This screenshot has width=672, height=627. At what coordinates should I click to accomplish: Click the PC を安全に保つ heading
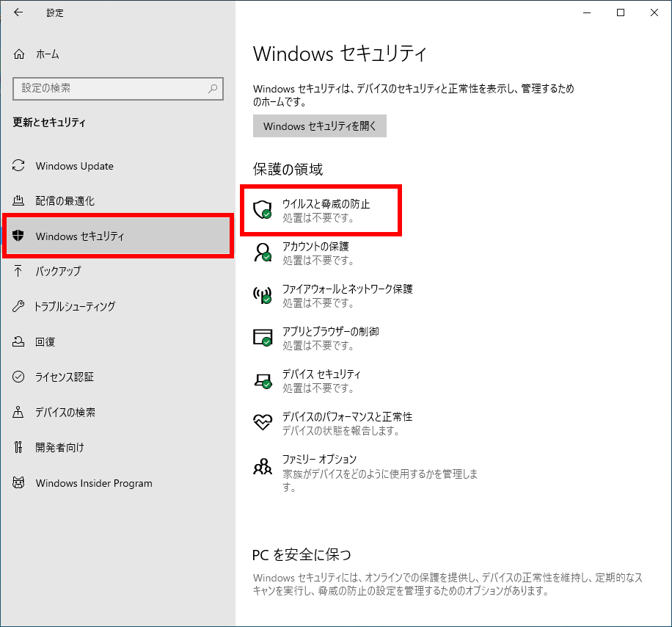coord(302,554)
